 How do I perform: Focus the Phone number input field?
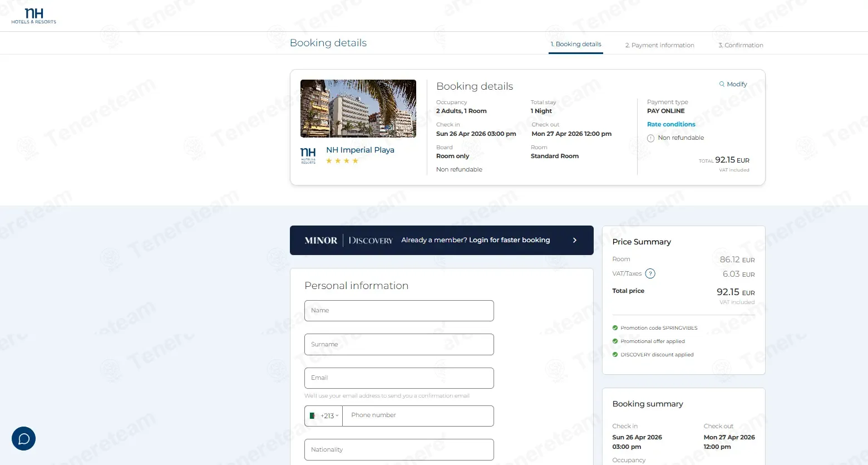418,416
